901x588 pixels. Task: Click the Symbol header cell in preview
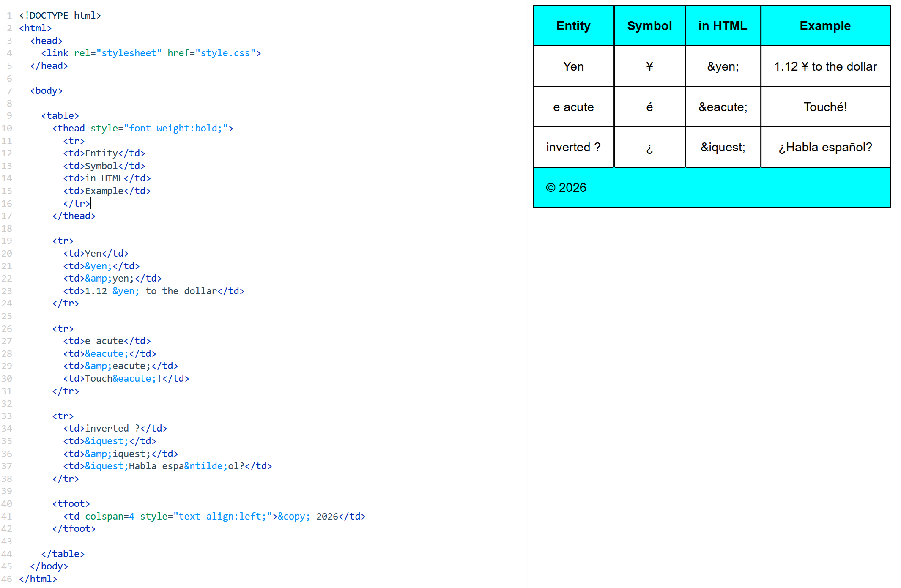[x=649, y=26]
